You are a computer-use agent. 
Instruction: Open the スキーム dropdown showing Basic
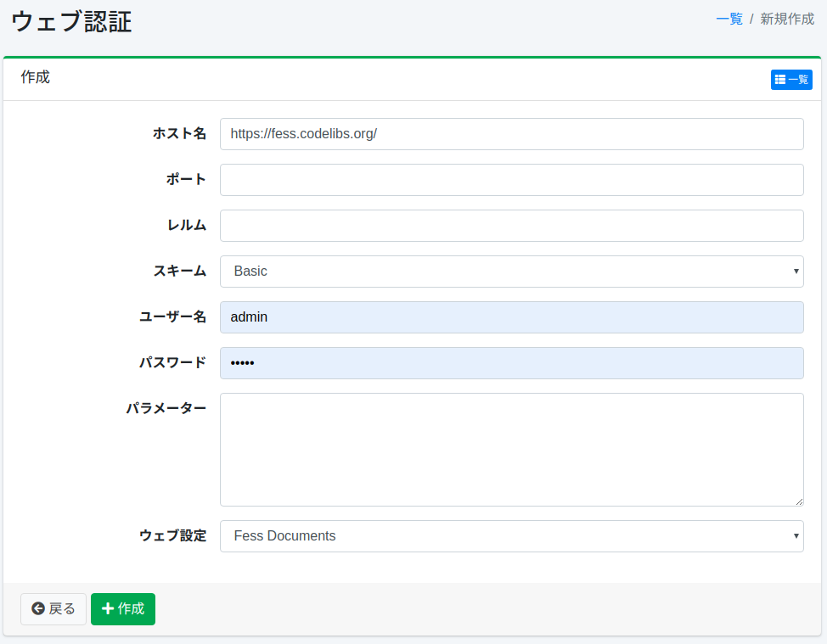click(x=511, y=272)
